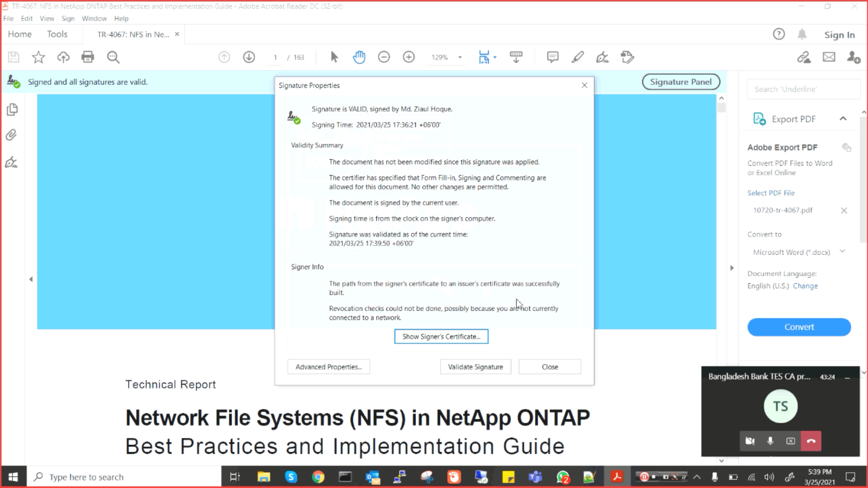Change the document language link
This screenshot has height=488, width=868.
point(805,286)
